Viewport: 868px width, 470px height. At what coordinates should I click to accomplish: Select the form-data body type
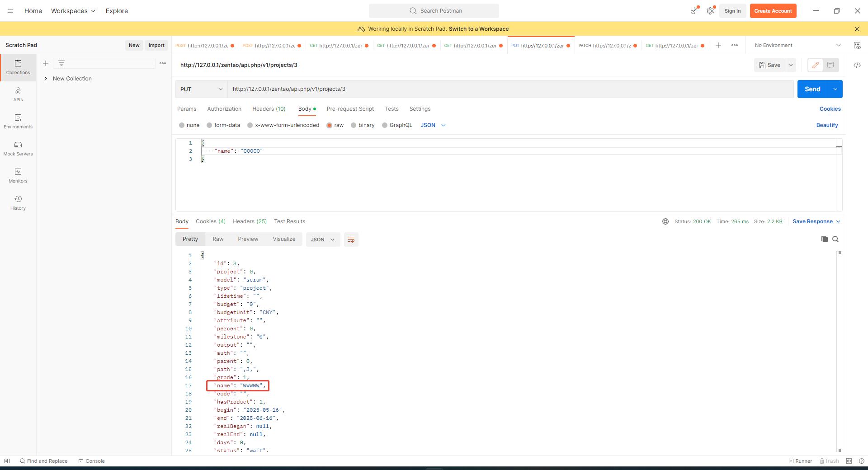click(x=223, y=125)
